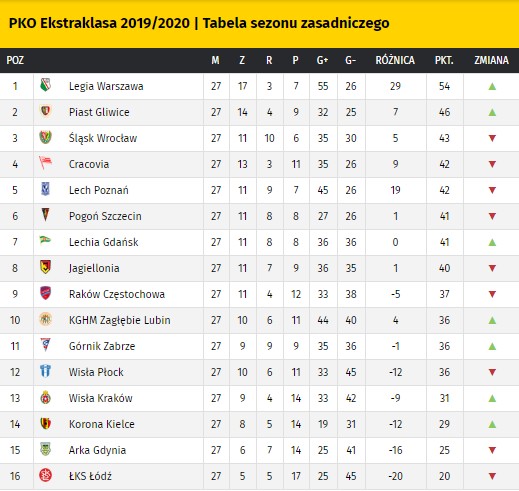This screenshot has height=491, width=519.
Task: Click the Śląsk Wrocław club crest
Action: [46, 137]
